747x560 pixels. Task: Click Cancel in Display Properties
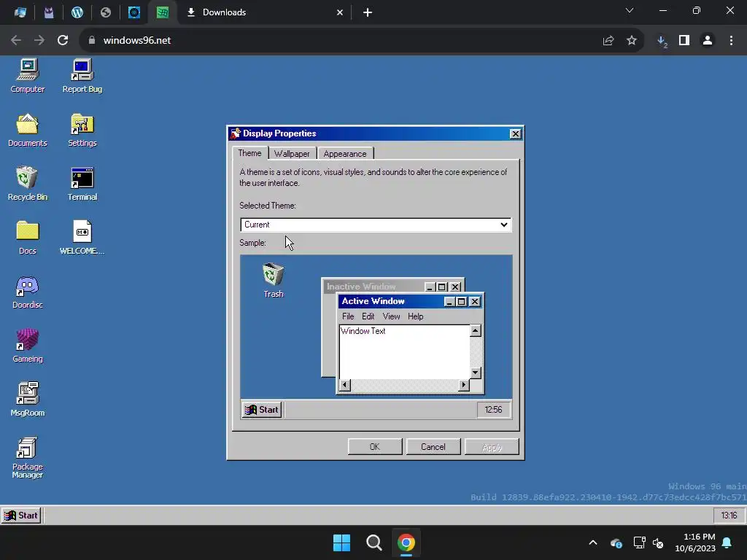tap(433, 447)
